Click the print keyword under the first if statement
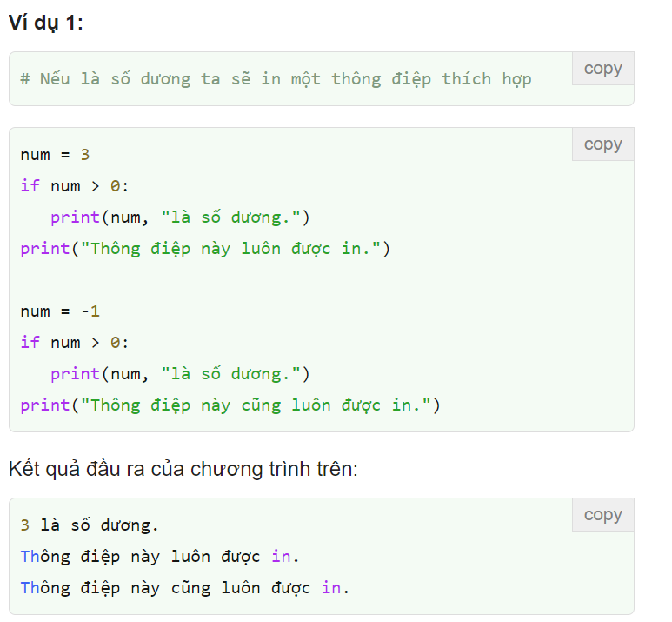The image size is (672, 622). coord(75,217)
